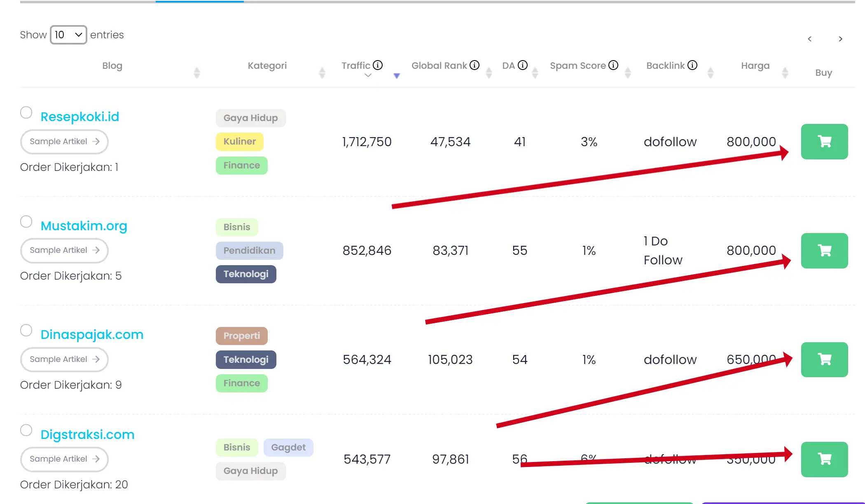
Task: Open Spam Score info icon
Action: pos(613,65)
